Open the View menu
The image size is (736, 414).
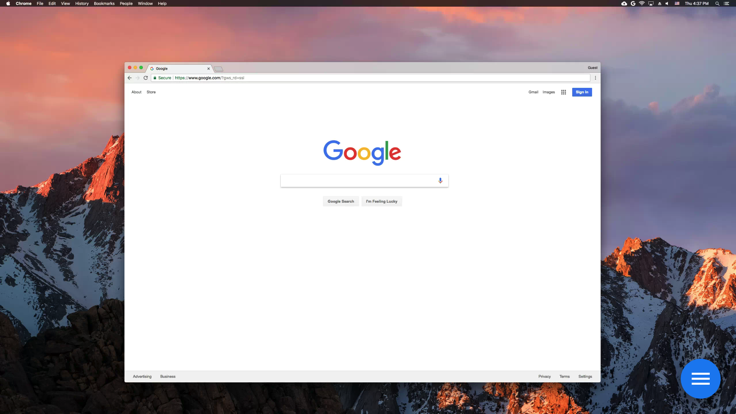65,3
